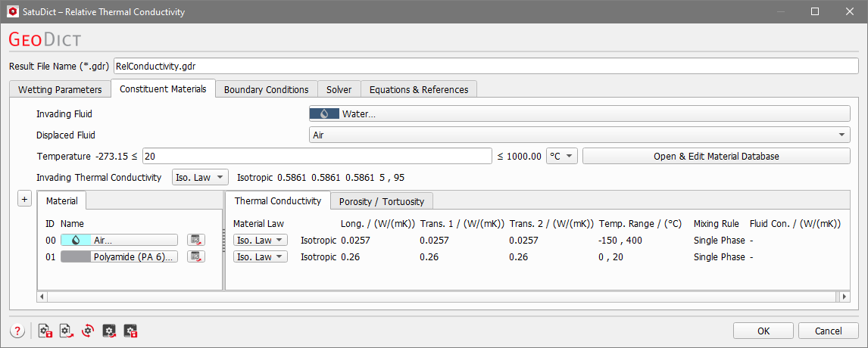This screenshot has width=868, height=348.
Task: Click the Air row Trans. 2 value 0.0257
Action: tap(523, 240)
